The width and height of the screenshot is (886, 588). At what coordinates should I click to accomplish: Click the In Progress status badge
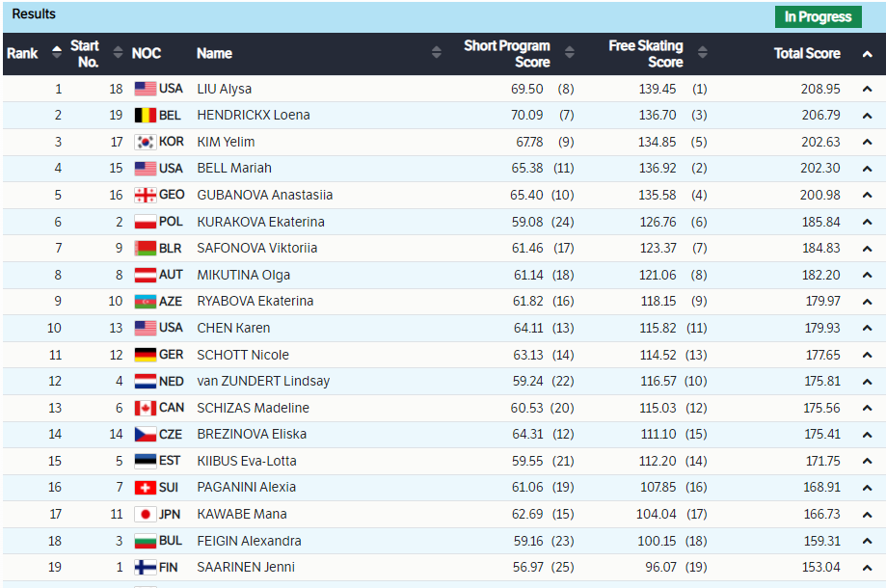[x=818, y=16]
